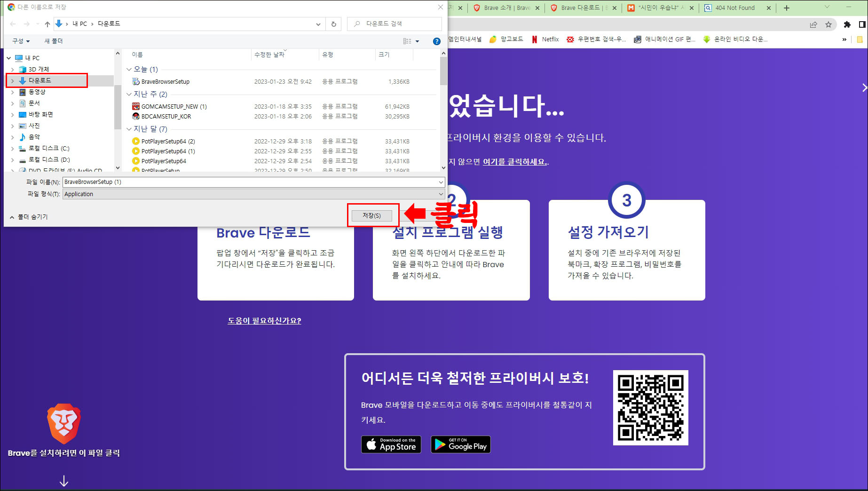Click the refresh button next to the path
This screenshot has height=491, width=868.
[x=334, y=24]
